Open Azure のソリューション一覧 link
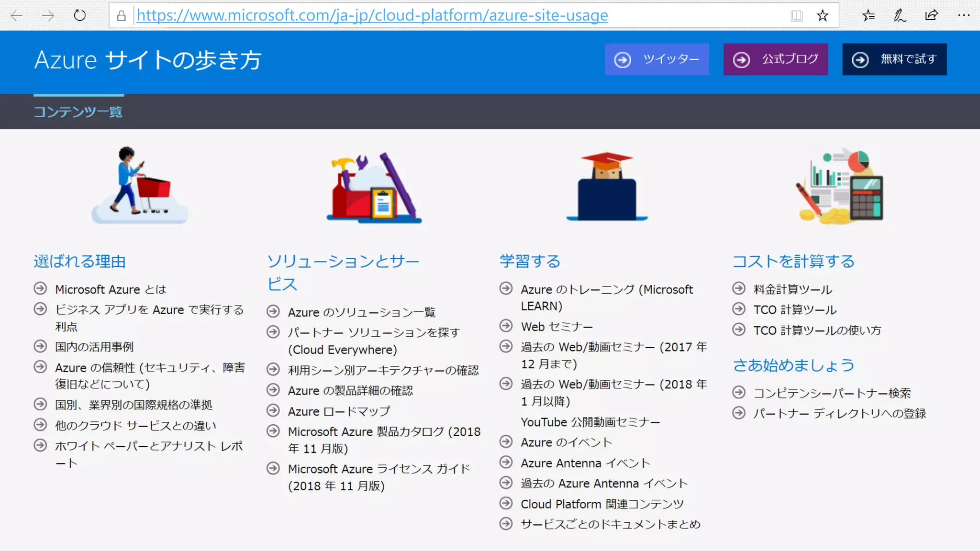 (x=362, y=312)
